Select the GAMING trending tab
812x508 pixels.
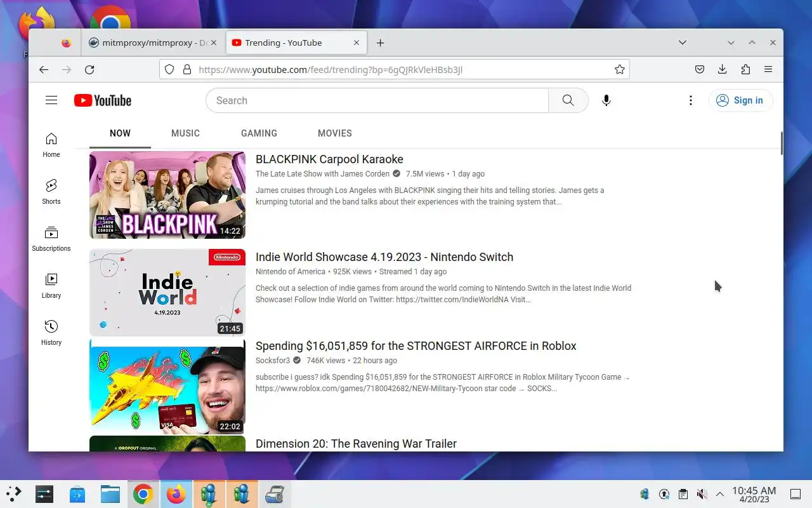coord(259,133)
